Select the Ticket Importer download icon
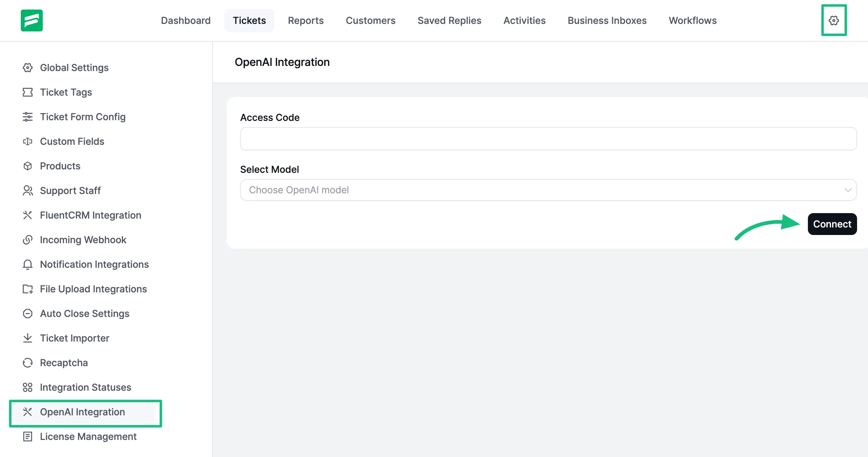868x457 pixels. (x=28, y=338)
